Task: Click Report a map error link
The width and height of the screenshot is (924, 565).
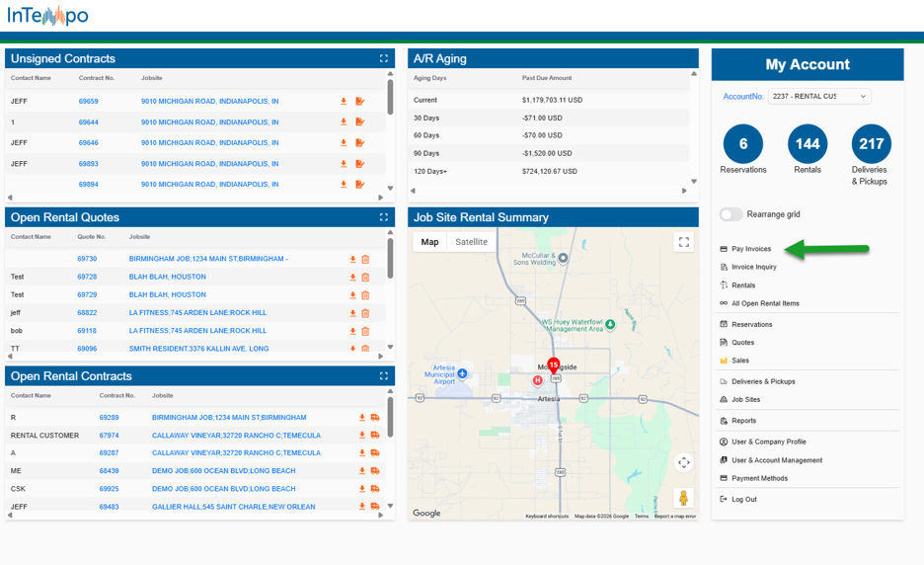Action: [x=674, y=516]
